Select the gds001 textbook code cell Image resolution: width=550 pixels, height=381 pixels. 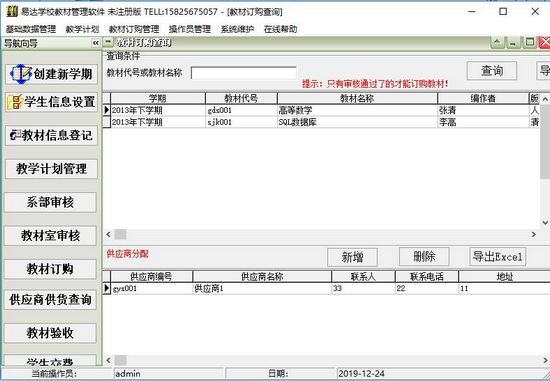[241, 111]
